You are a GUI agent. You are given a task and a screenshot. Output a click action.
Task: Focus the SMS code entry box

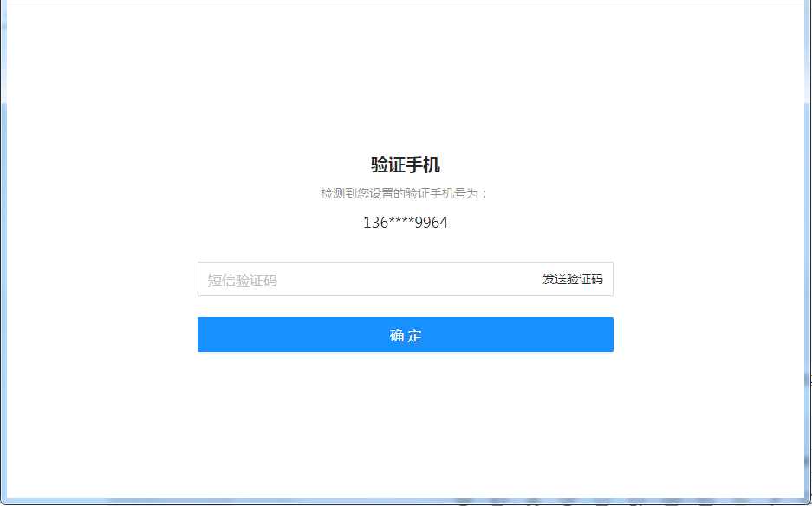point(347,279)
